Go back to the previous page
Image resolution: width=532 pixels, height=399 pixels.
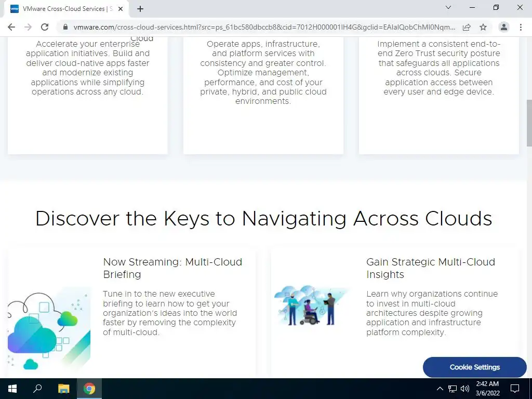(x=11, y=27)
